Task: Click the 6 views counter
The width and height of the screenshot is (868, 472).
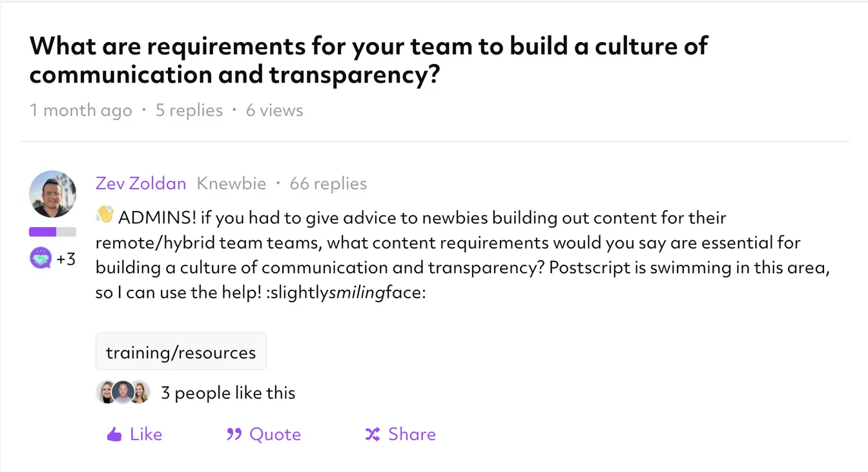Action: (274, 110)
